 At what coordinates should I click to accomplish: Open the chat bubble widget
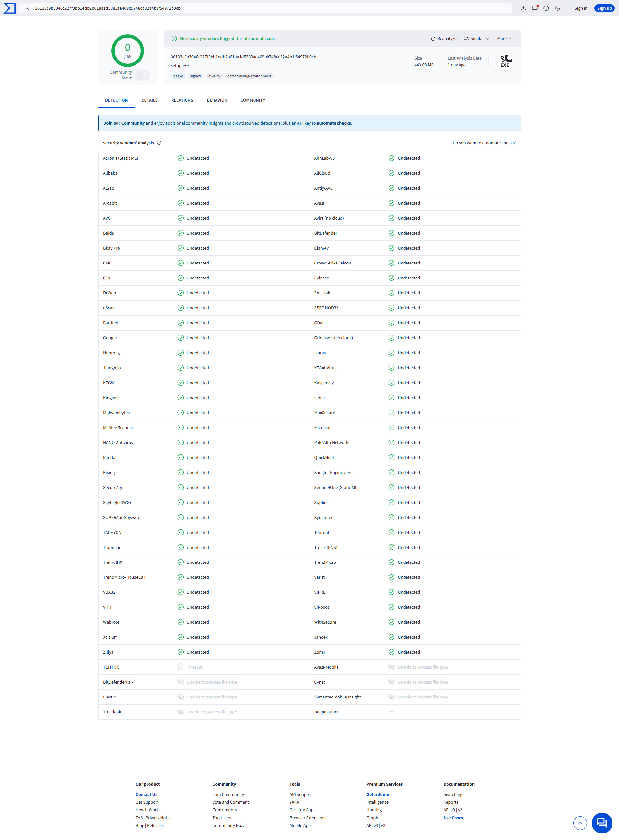click(602, 823)
